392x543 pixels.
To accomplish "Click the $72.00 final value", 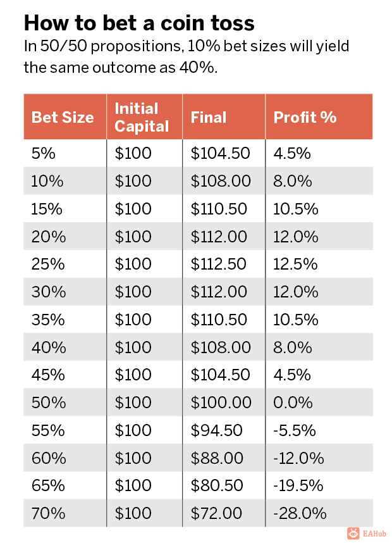I will click(x=216, y=513).
